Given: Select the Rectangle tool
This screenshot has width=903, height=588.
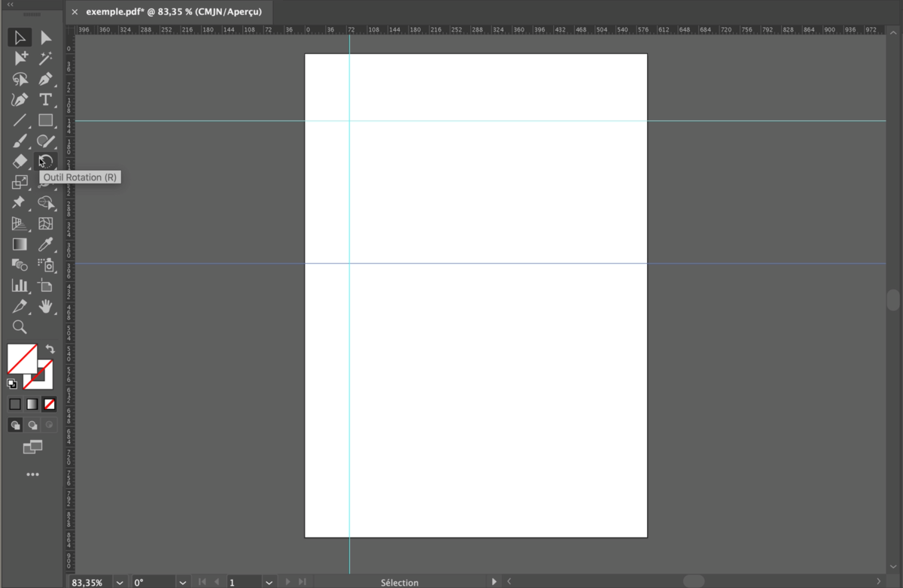Looking at the screenshot, I should point(46,120).
